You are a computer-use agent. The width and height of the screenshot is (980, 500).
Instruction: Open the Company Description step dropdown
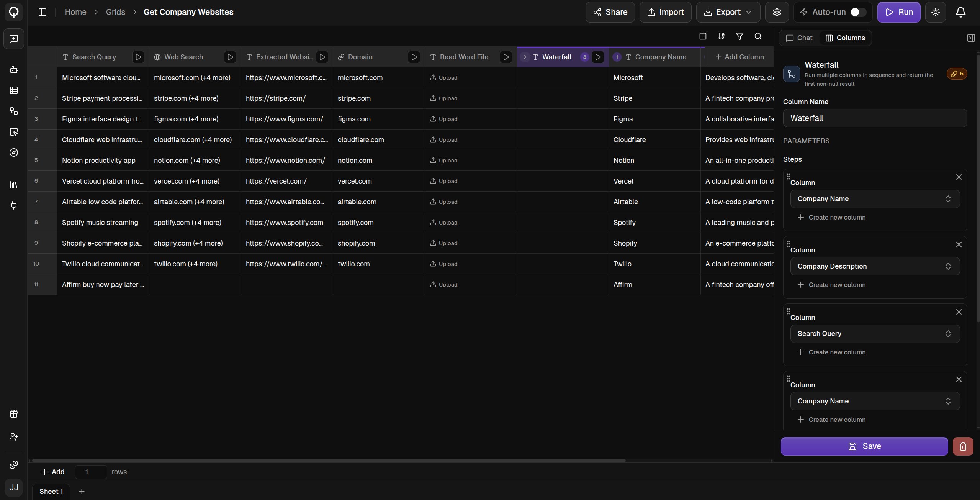(x=875, y=266)
